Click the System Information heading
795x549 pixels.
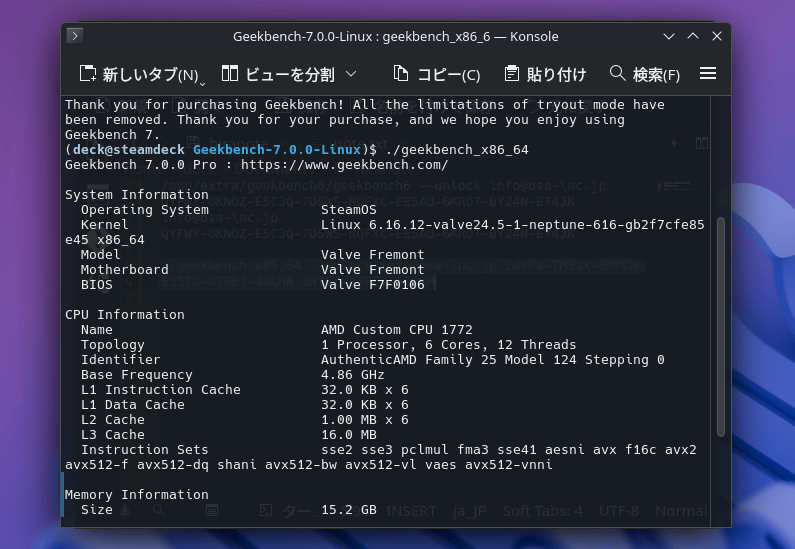pyautogui.click(x=137, y=195)
